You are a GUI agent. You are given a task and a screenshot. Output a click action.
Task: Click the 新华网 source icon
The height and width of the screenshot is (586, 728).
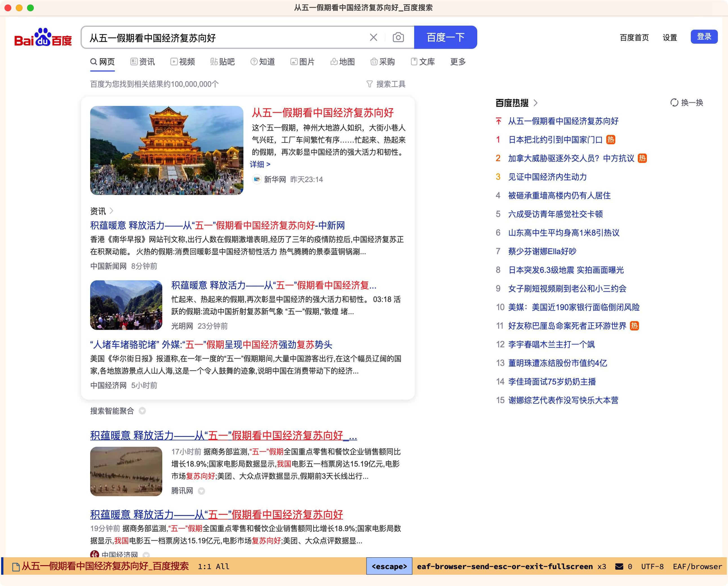[x=257, y=179]
